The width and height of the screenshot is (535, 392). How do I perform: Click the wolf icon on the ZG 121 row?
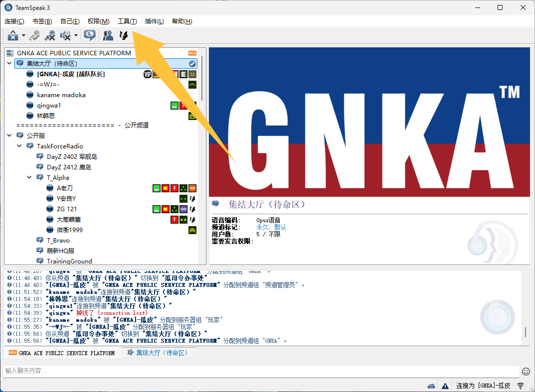[x=192, y=209]
